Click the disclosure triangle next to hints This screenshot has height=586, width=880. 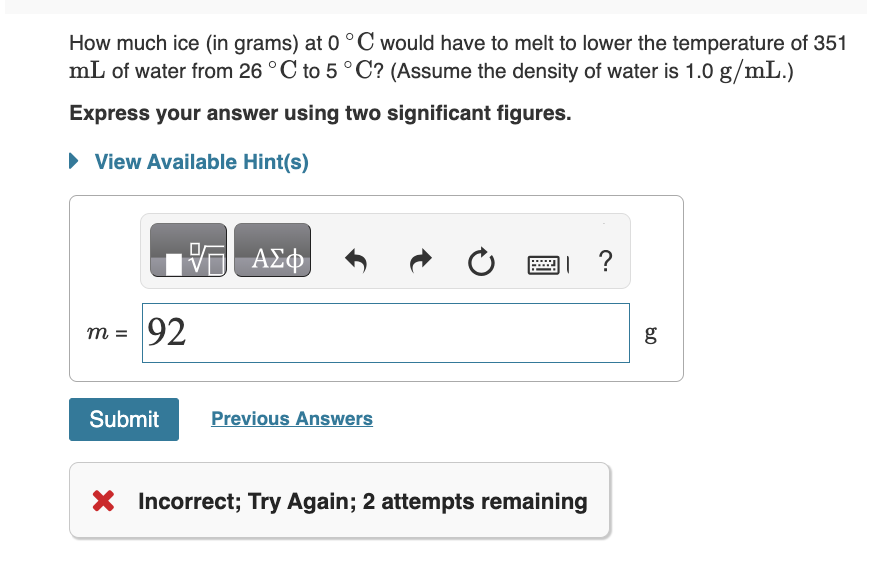73,161
